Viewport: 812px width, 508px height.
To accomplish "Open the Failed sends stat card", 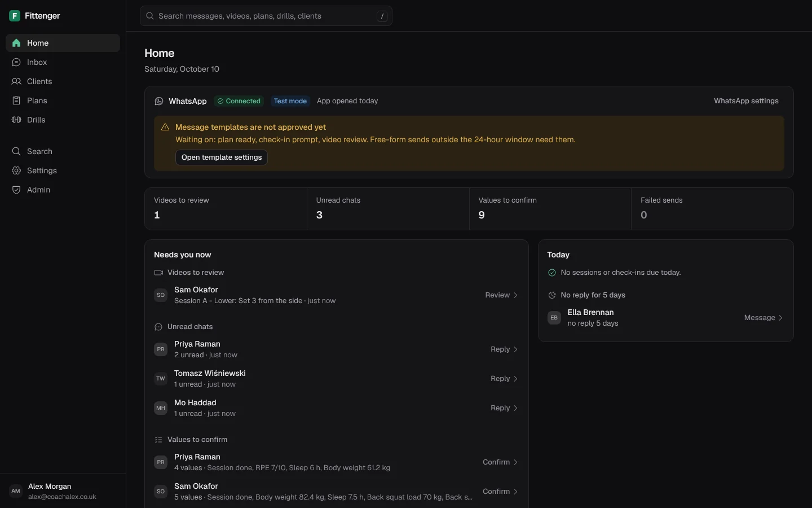I will tap(712, 209).
